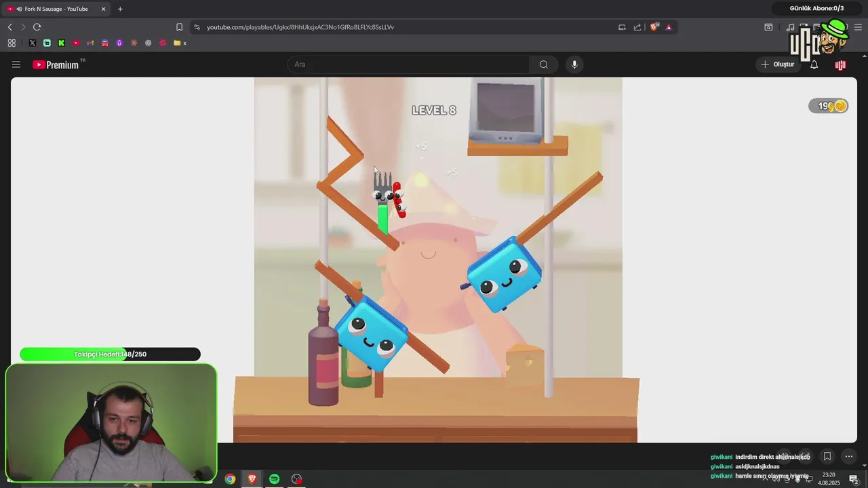Open the browser main menu
Viewport: 868px width, 488px height.
[858, 27]
